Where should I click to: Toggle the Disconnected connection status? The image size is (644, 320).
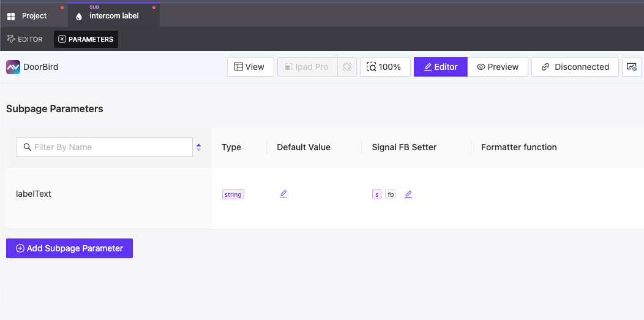pyautogui.click(x=575, y=67)
